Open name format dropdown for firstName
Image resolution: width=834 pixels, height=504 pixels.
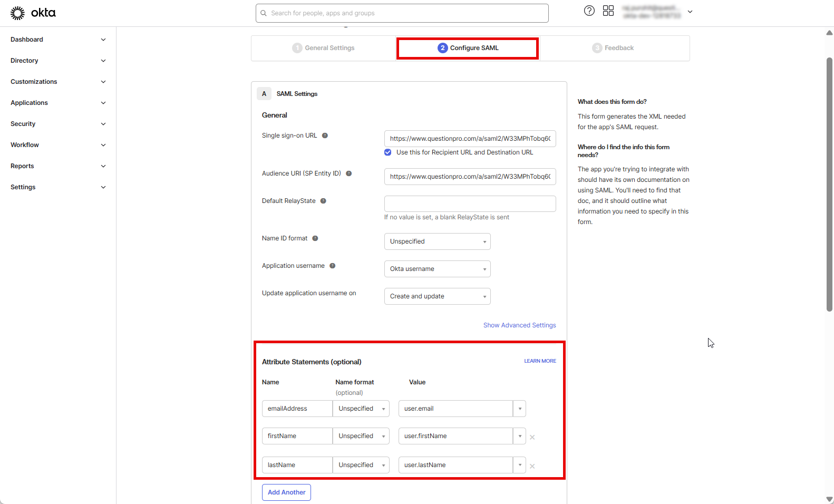pyautogui.click(x=361, y=436)
